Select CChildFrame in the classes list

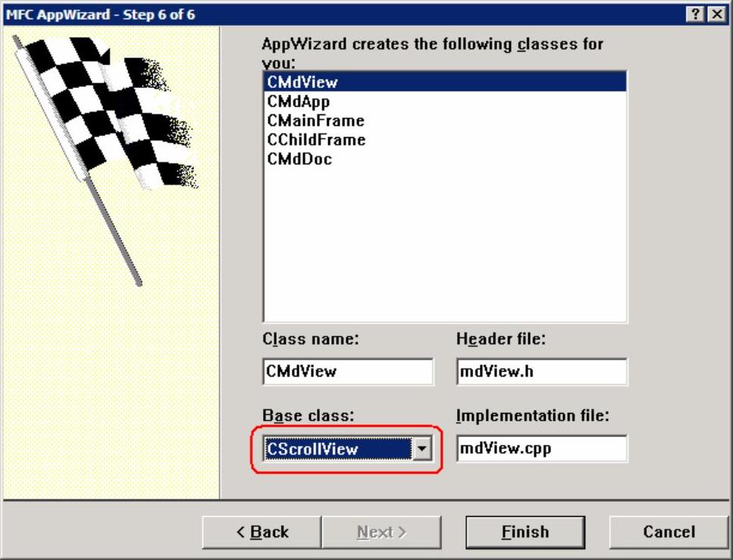point(444,139)
